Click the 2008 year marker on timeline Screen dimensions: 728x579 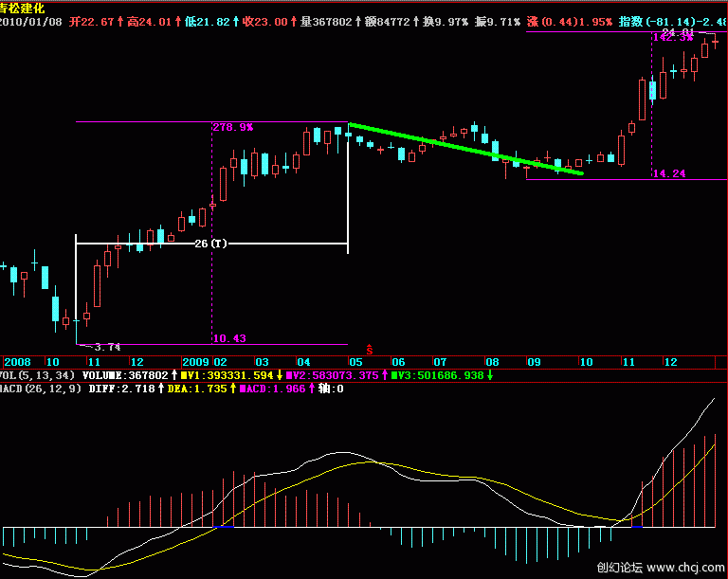(x=17, y=362)
